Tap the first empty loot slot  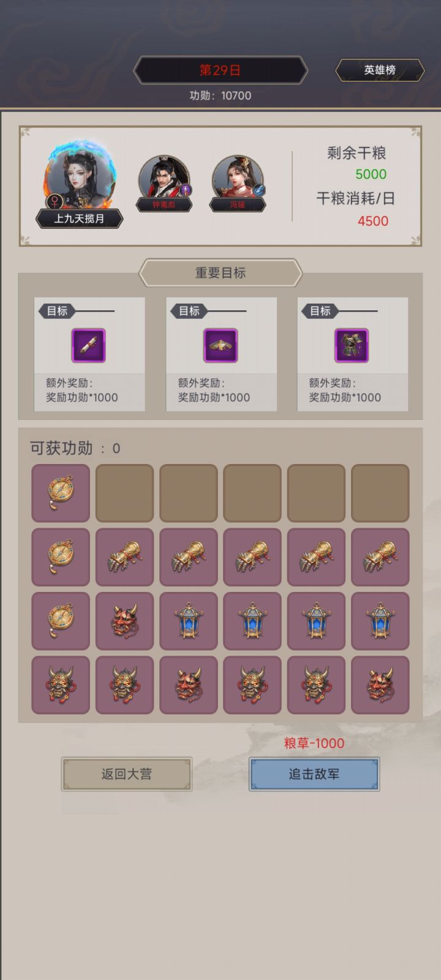[x=124, y=493]
